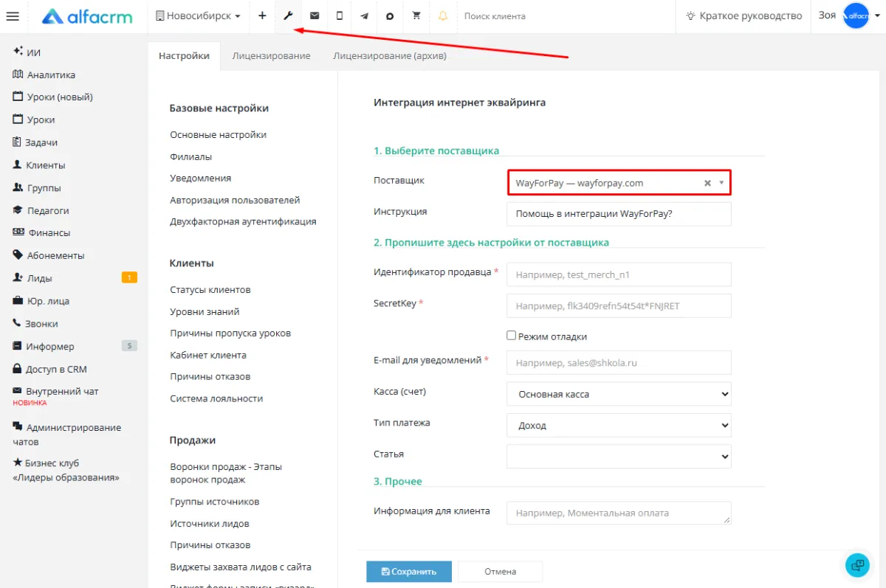Screen dimensions: 886x588
Task: Open the chat widget icon at bottom right
Action: pyautogui.click(x=857, y=565)
